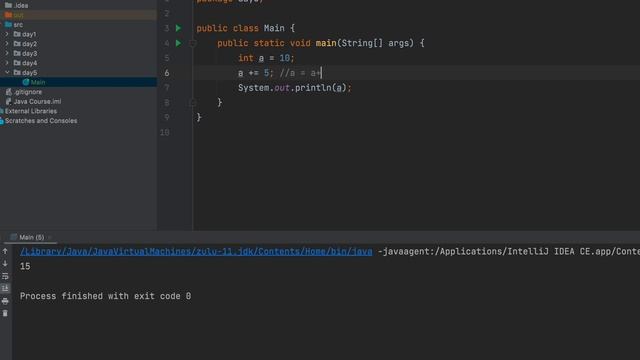The image size is (640, 360).
Task: Select the out folder in the project tree
Action: click(x=78, y=15)
